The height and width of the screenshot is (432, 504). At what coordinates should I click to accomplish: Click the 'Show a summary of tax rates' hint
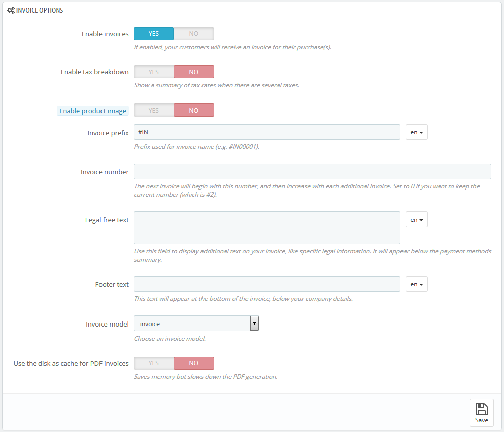click(217, 85)
